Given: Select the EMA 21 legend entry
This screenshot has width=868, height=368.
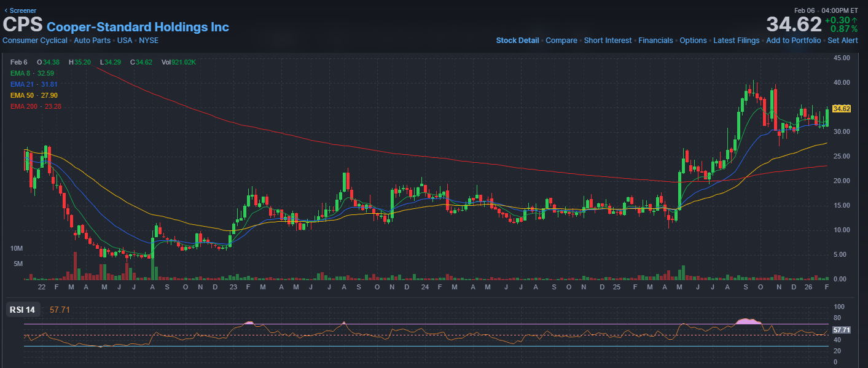Looking at the screenshot, I should 34,84.
